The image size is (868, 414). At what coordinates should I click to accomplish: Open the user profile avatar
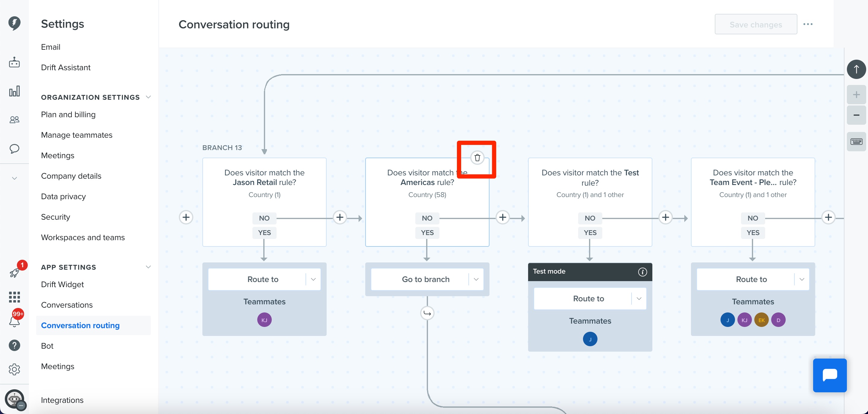tap(14, 399)
